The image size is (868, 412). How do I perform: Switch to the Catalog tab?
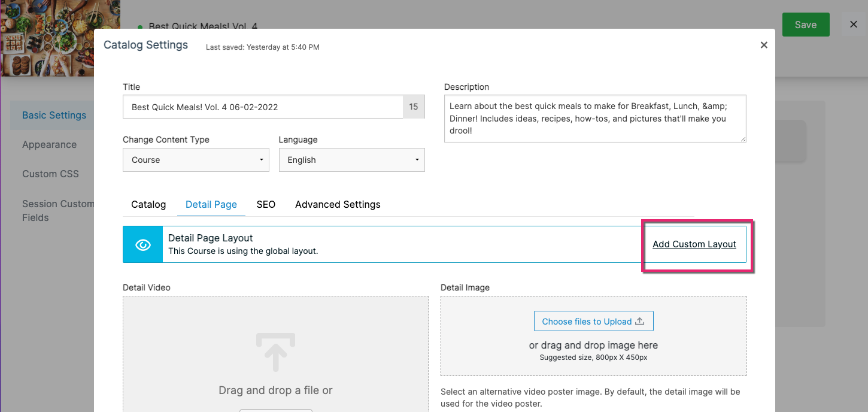[148, 204]
